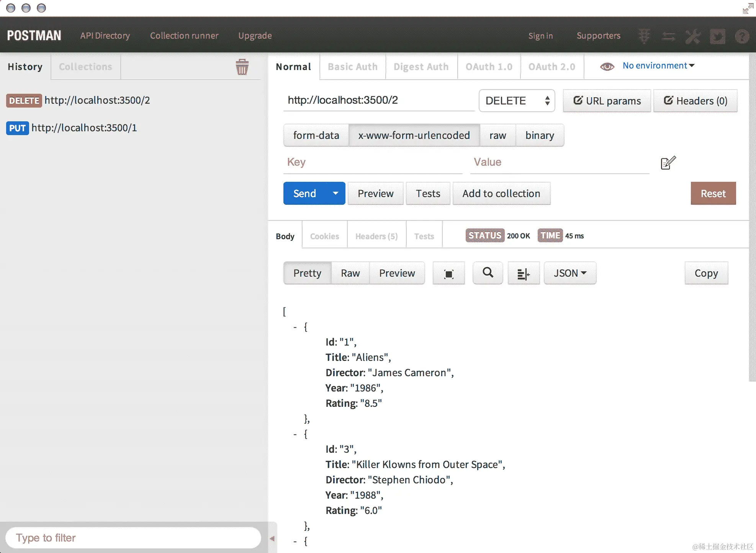Clear history with the trash icon
This screenshot has width=756, height=553.
pyautogui.click(x=242, y=67)
